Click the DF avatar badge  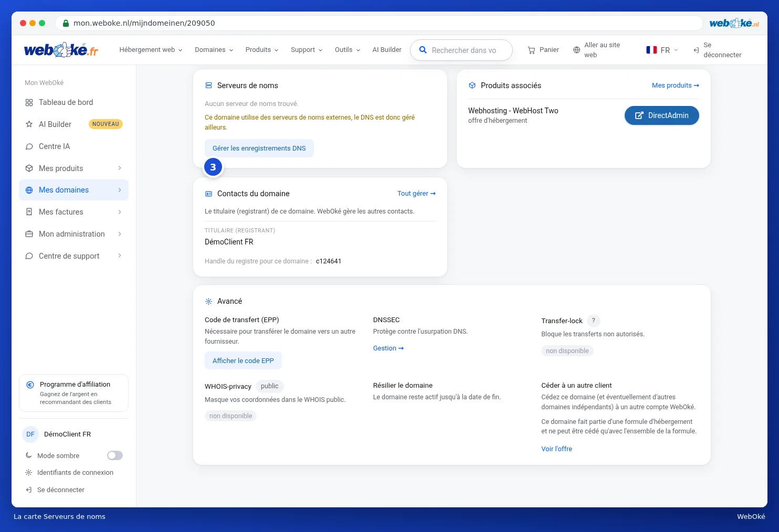point(30,434)
